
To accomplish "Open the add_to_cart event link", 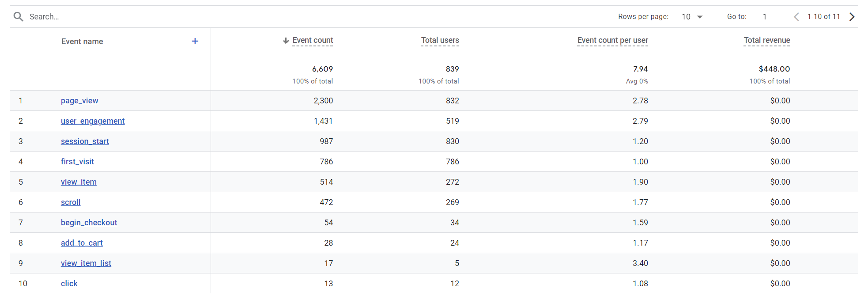I will 82,243.
